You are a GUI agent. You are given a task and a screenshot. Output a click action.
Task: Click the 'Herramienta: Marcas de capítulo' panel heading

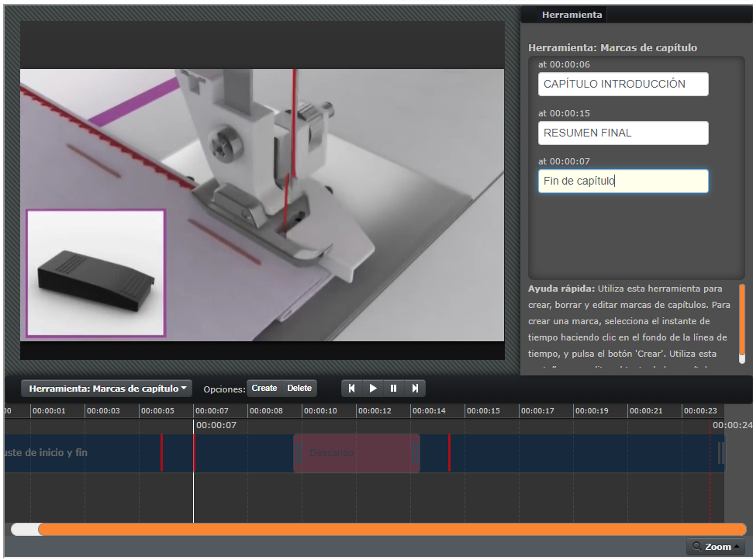click(x=613, y=47)
